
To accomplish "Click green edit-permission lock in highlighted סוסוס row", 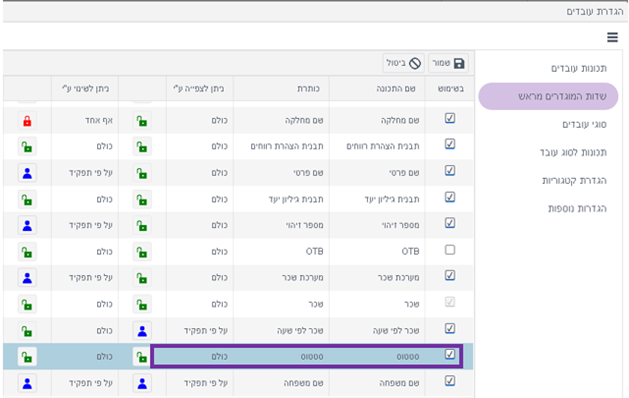I will click(x=27, y=357).
